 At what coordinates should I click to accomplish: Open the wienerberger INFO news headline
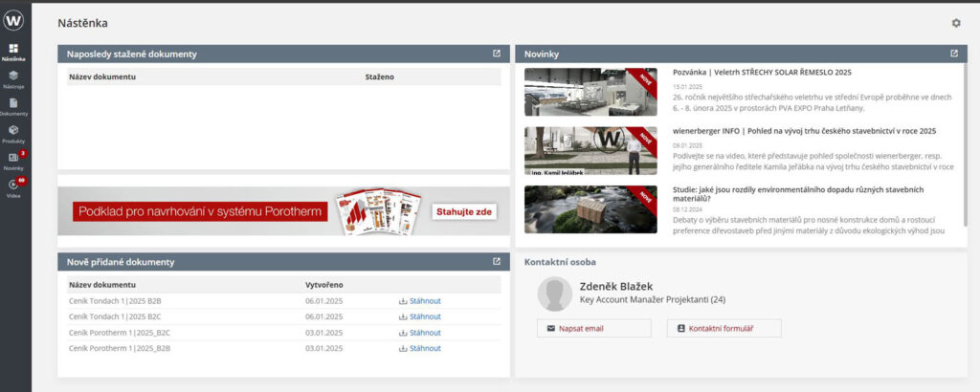pyautogui.click(x=804, y=131)
